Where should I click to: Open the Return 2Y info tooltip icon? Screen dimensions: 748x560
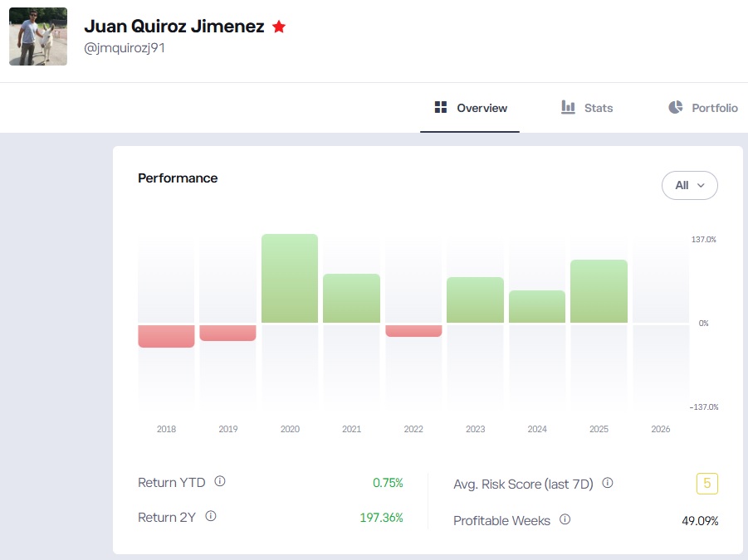click(x=210, y=515)
